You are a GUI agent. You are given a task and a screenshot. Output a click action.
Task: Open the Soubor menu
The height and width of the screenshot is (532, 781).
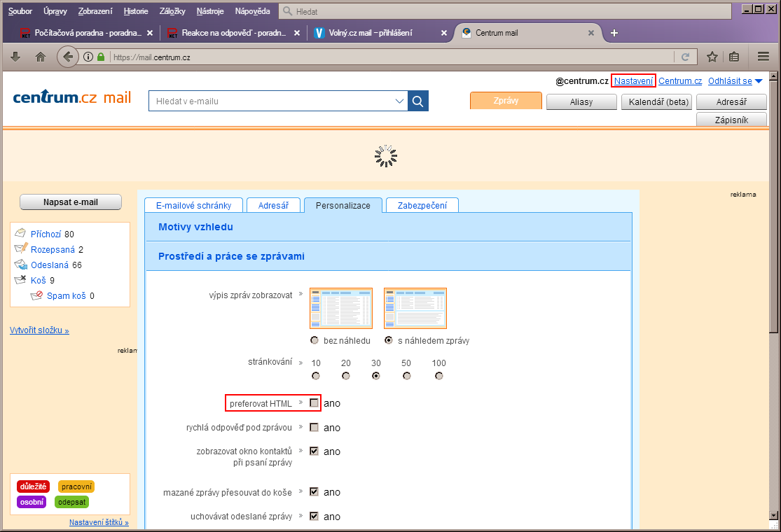[x=20, y=11]
